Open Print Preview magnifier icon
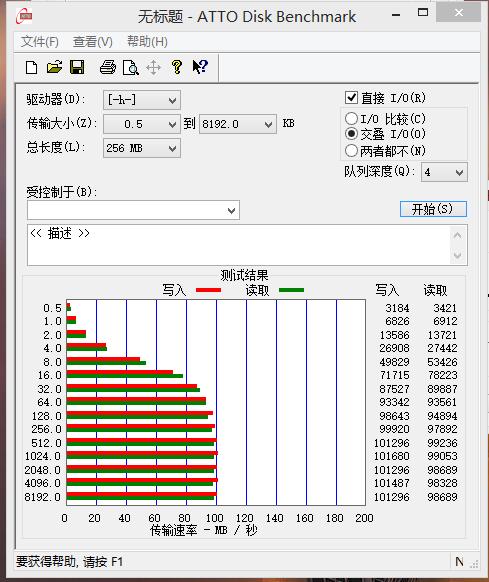This screenshot has width=489, height=582. tap(131, 68)
